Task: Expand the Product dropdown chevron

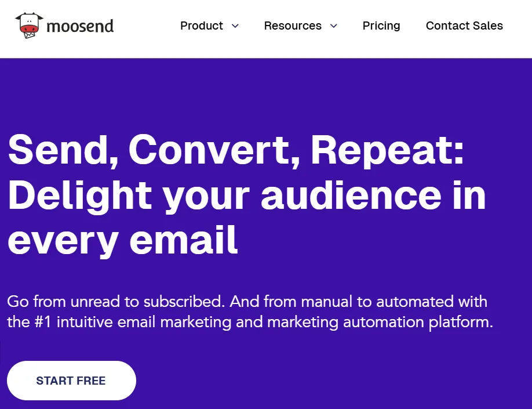Action: click(x=235, y=26)
